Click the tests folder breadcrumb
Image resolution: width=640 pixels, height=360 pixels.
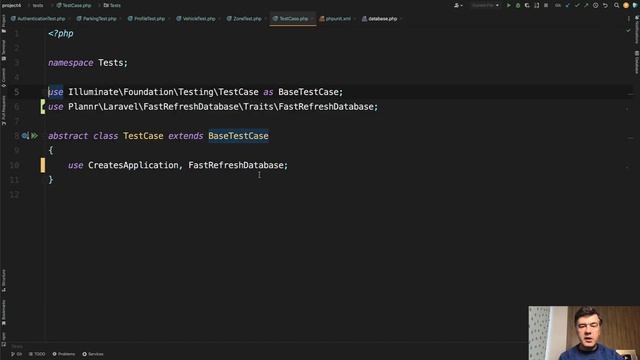point(38,5)
